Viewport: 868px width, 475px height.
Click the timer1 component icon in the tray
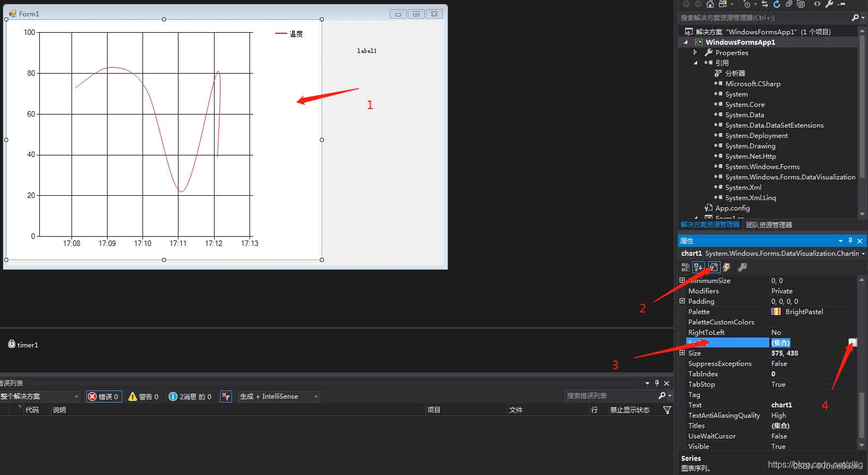pyautogui.click(x=11, y=344)
